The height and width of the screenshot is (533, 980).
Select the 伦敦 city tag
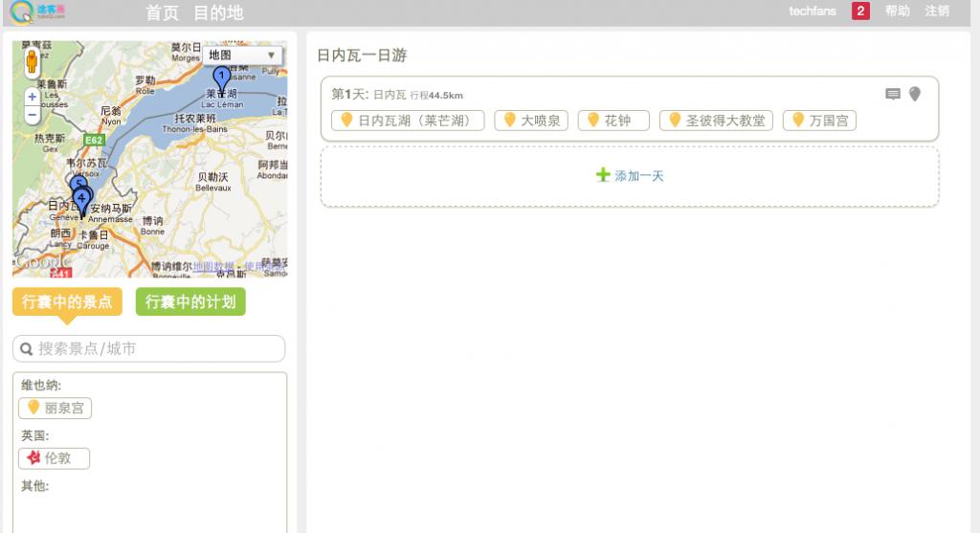tap(54, 458)
